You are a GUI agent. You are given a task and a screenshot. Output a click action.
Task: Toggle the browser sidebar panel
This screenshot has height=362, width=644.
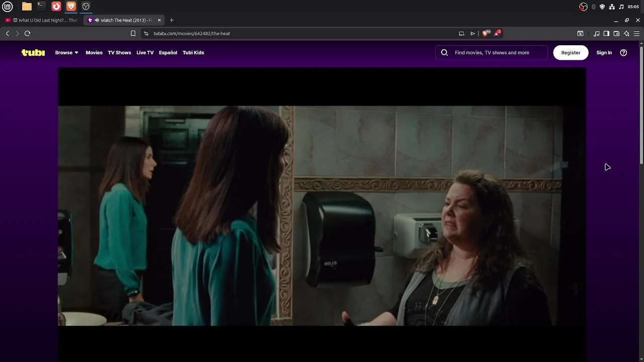pyautogui.click(x=606, y=33)
